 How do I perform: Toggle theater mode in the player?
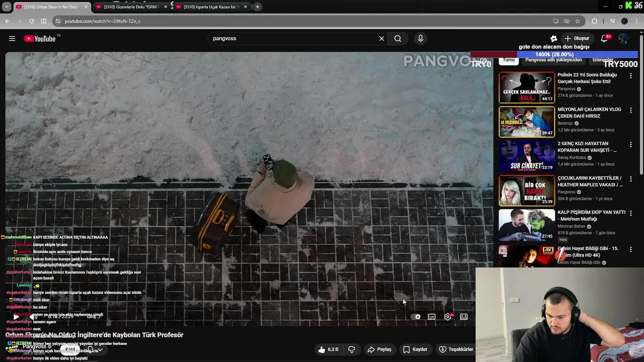(x=464, y=317)
